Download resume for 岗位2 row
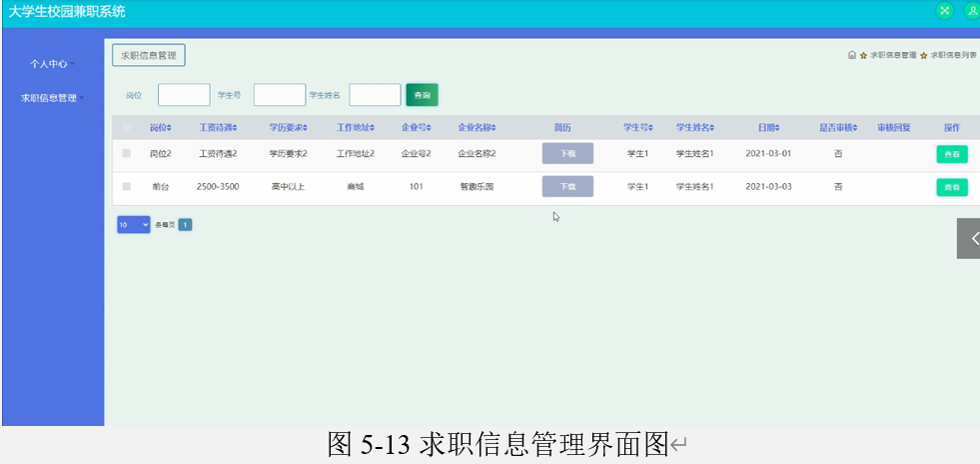The height and width of the screenshot is (464, 980). click(x=567, y=153)
